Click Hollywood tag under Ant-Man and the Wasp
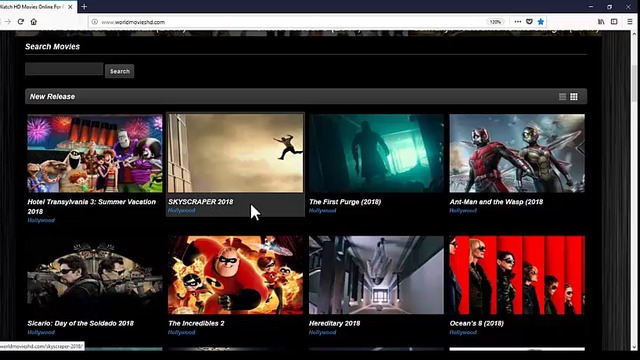 click(x=463, y=211)
